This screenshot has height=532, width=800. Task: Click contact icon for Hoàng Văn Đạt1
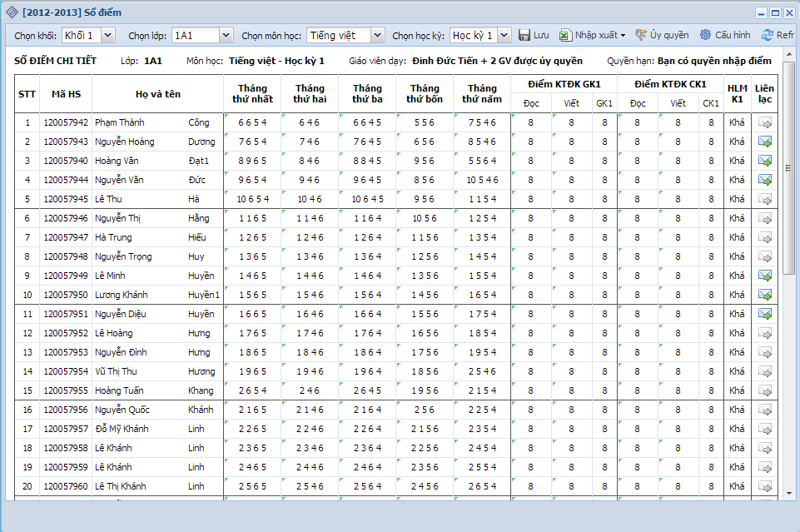point(764,161)
